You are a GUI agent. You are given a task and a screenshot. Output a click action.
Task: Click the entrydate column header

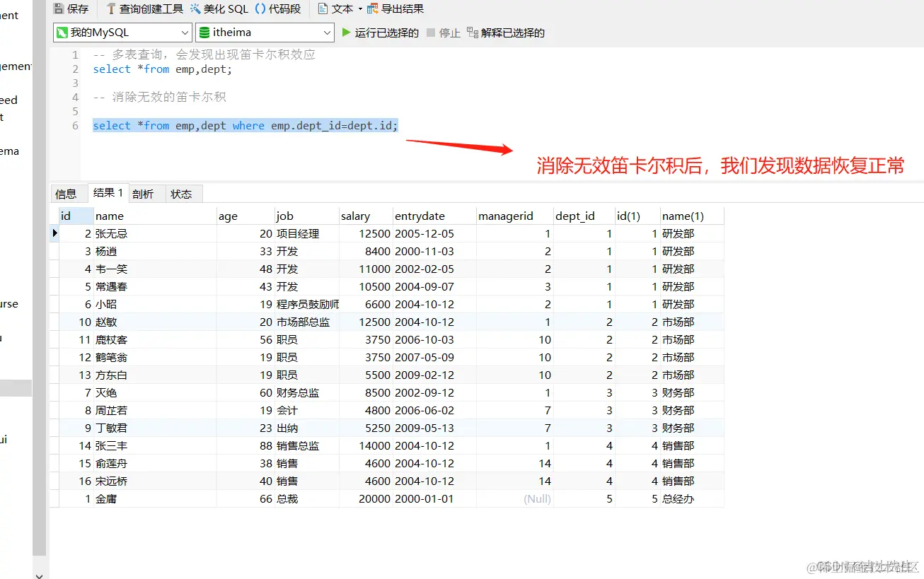[434, 216]
